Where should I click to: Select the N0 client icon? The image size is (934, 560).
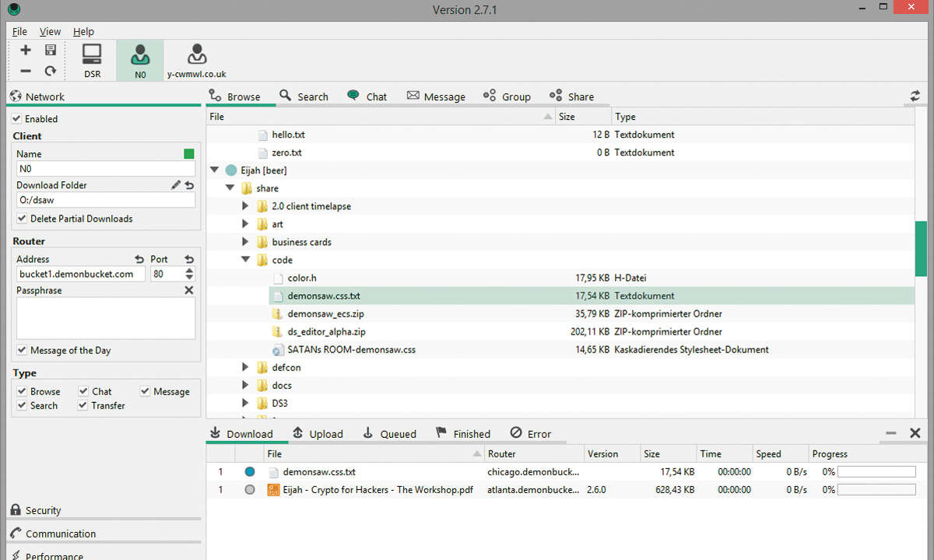140,61
